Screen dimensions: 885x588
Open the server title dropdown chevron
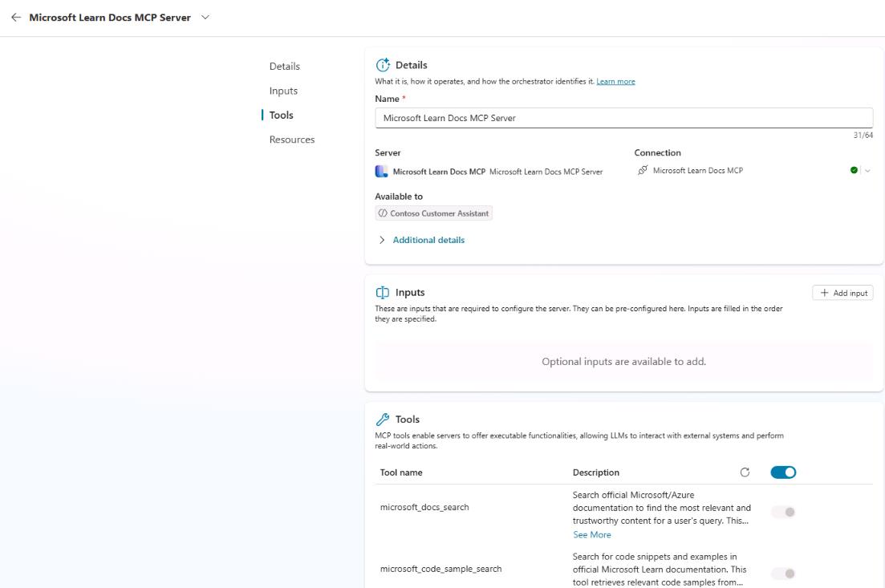point(206,18)
